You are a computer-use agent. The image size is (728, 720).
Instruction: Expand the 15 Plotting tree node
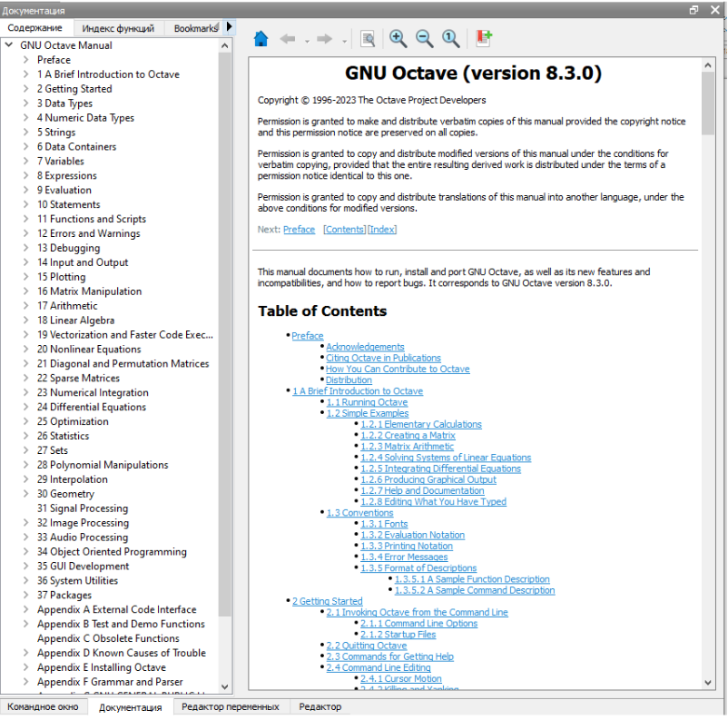[25, 277]
